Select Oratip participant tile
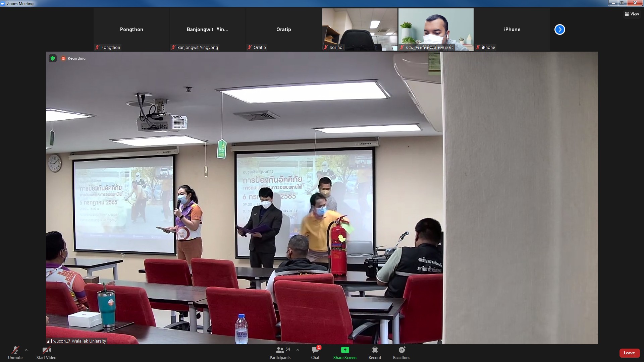 click(x=283, y=29)
